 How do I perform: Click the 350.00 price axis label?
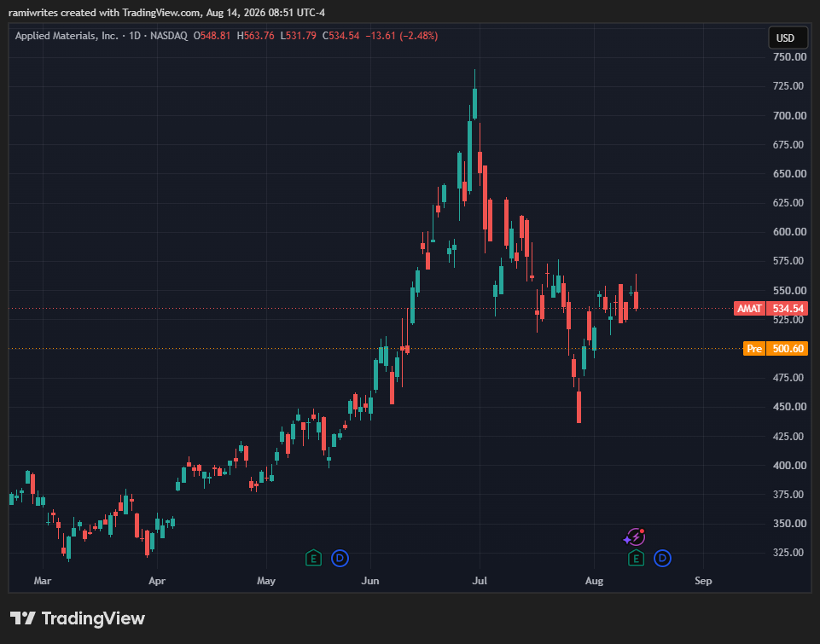tap(789, 523)
